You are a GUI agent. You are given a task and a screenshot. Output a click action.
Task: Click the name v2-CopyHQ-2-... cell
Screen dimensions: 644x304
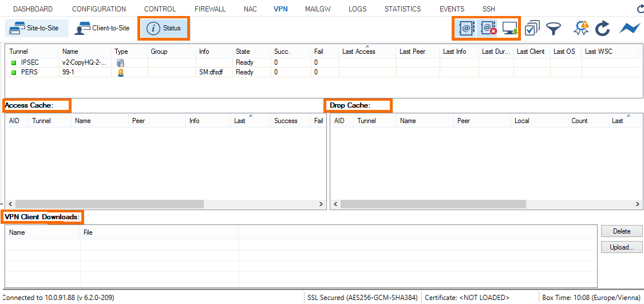pyautogui.click(x=85, y=63)
